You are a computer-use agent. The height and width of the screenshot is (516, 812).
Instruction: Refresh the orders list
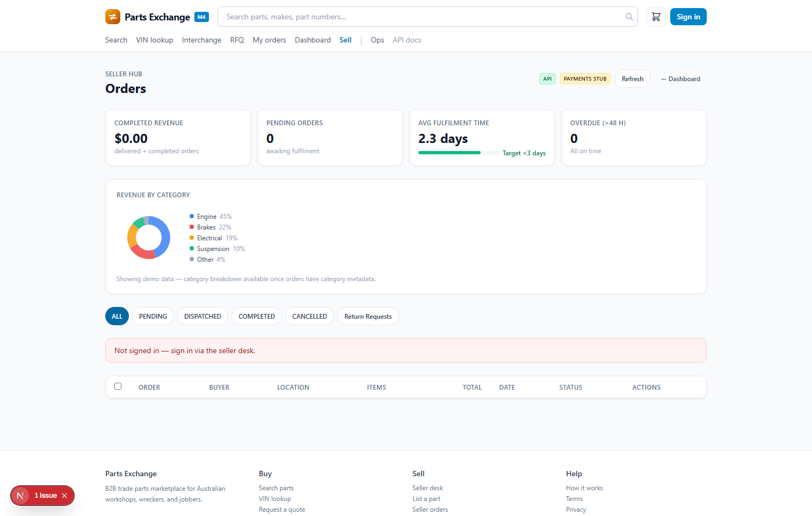pyautogui.click(x=633, y=78)
